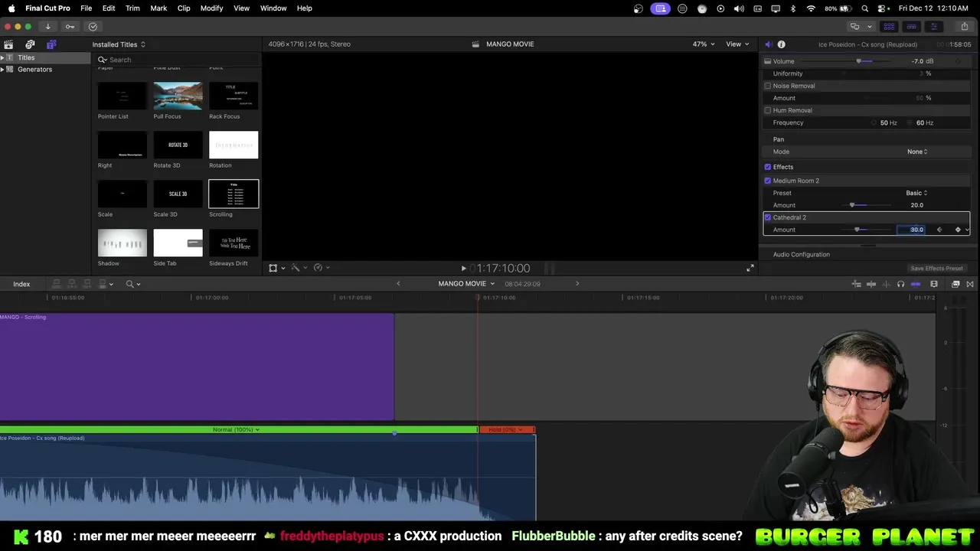Viewport: 980px width, 551px height.
Task: Click Save Effects Preset button
Action: pyautogui.click(x=936, y=269)
